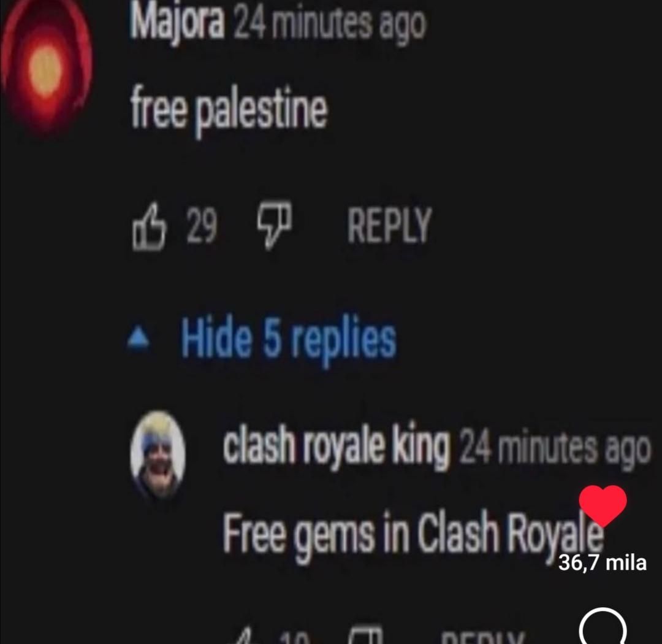Reply to Majora's free palestine comment

tap(389, 225)
